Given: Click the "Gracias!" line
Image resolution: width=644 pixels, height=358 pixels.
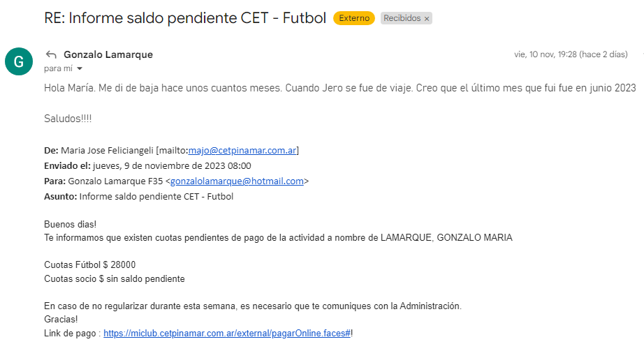Looking at the screenshot, I should (61, 319).
